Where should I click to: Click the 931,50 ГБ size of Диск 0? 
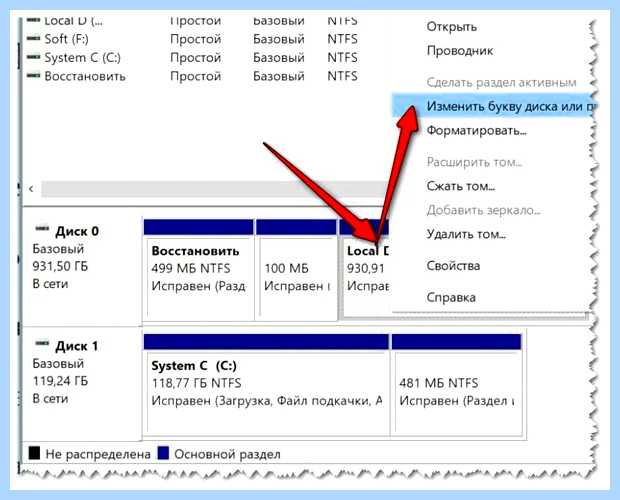(x=60, y=266)
